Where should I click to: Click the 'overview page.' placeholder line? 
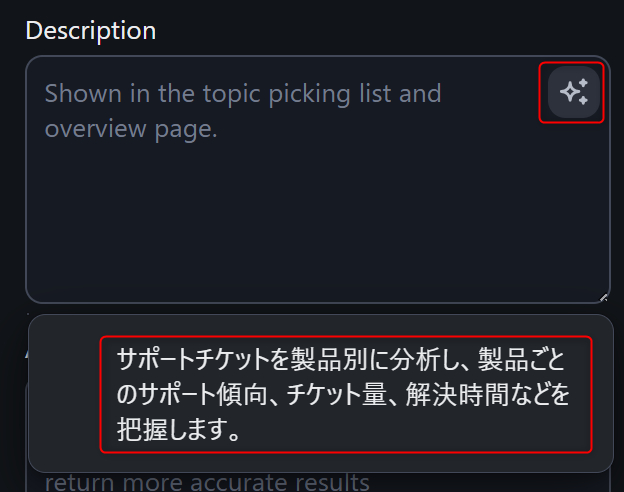click(x=131, y=129)
